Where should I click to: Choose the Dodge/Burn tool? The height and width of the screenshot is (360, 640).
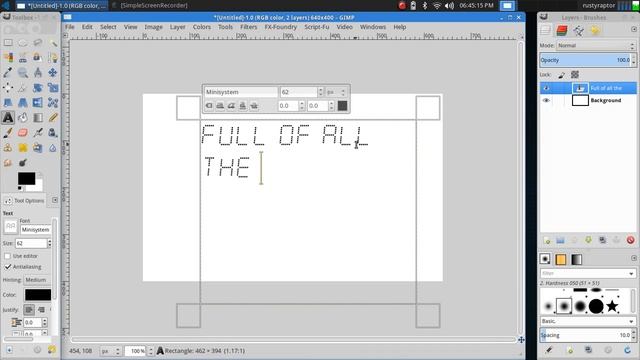(x=23, y=163)
